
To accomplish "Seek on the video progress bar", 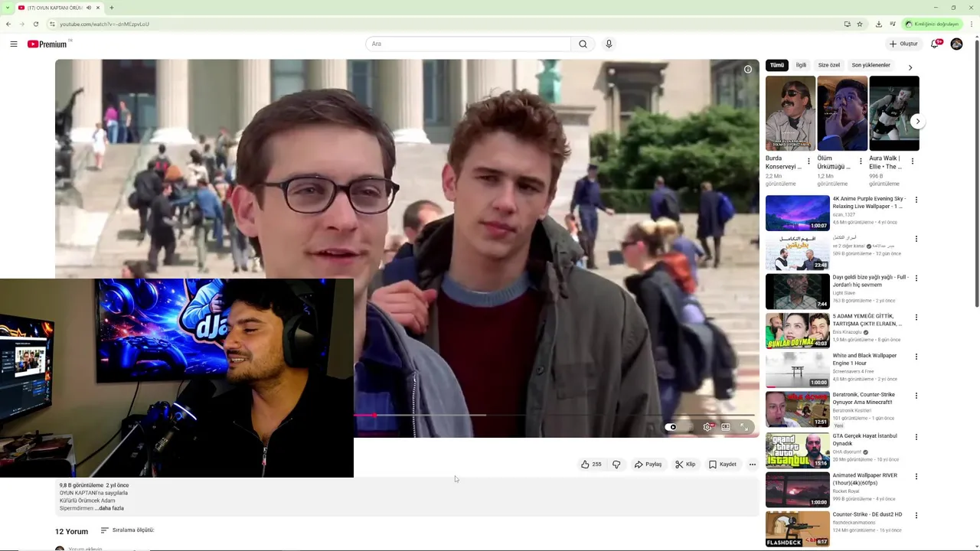I will click(x=555, y=415).
